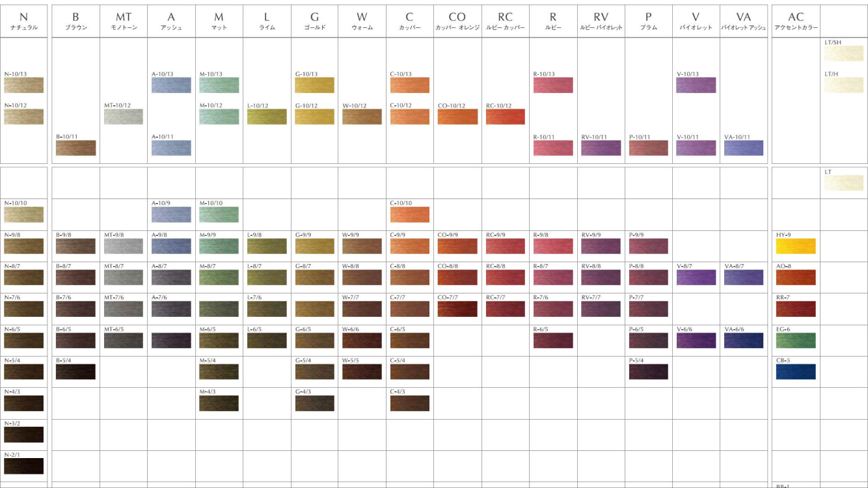Screen dimensions: 868x488
Task: Click the W ウォーム column header
Action: [x=362, y=21]
